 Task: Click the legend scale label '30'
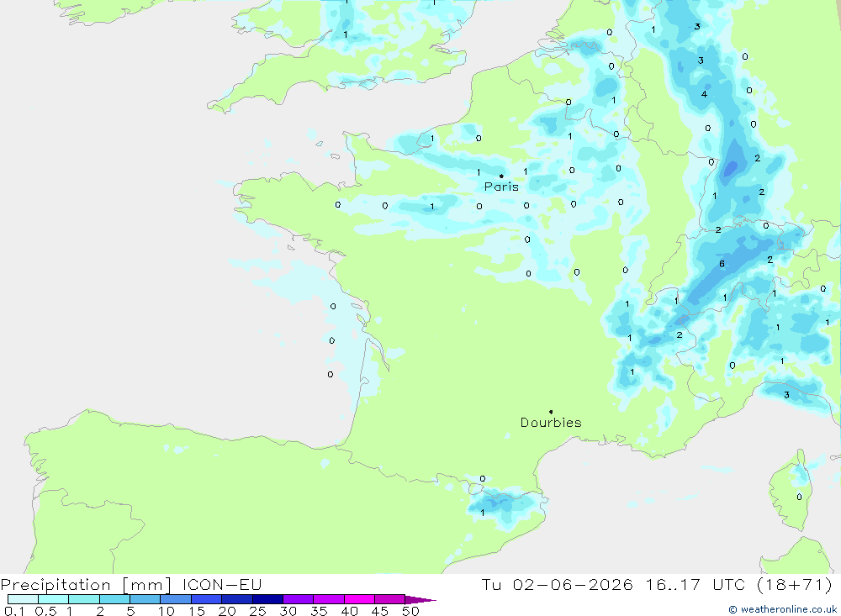(x=288, y=611)
